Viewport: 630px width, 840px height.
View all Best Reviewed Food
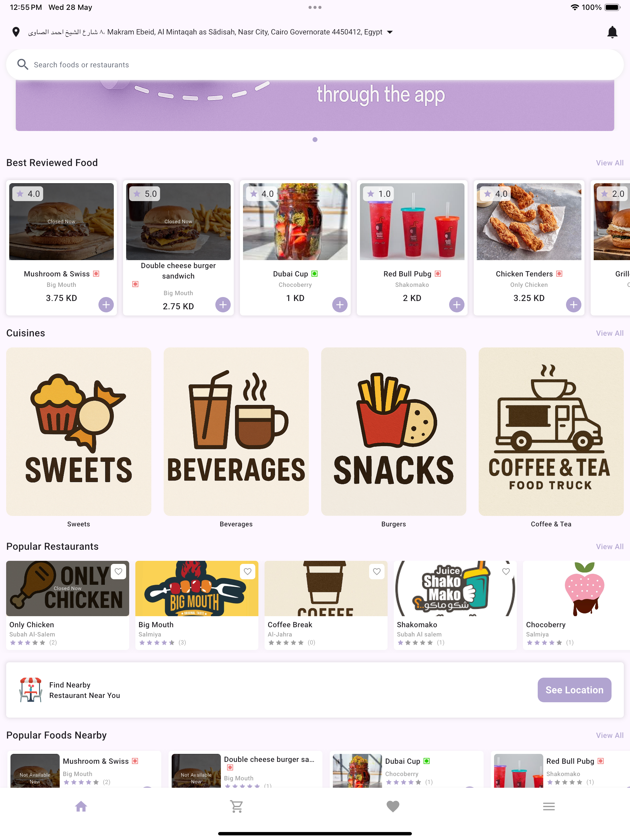point(609,163)
